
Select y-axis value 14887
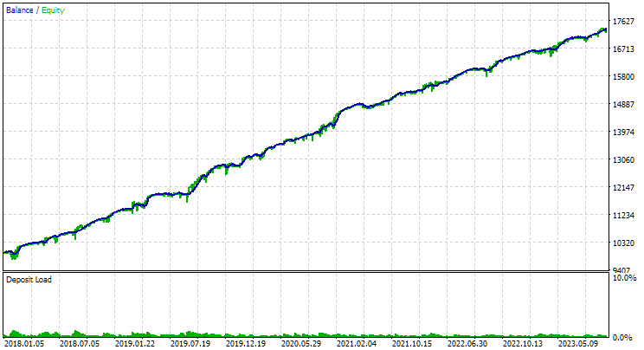point(623,105)
